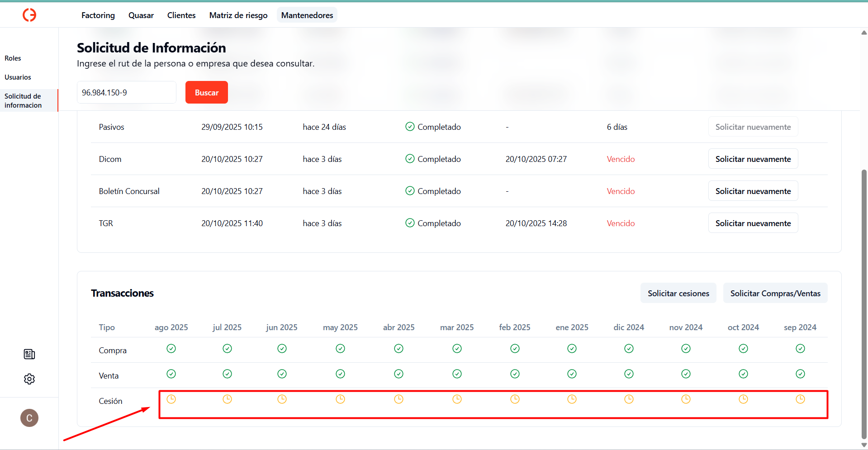Click the Venta check icon for sep 2024
This screenshot has height=450, width=868.
pyautogui.click(x=800, y=374)
